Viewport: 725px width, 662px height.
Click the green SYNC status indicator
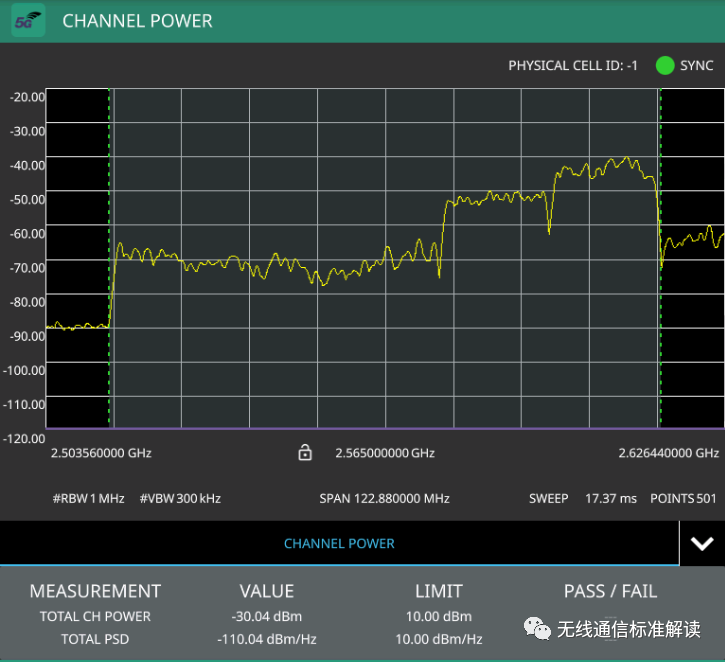coord(665,66)
